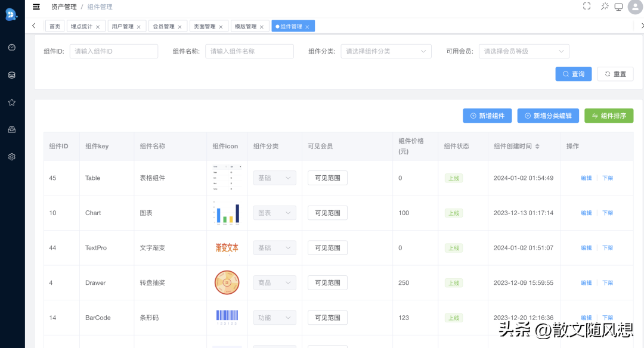Click the app logo in sidebar
The height and width of the screenshot is (348, 644).
[11, 14]
